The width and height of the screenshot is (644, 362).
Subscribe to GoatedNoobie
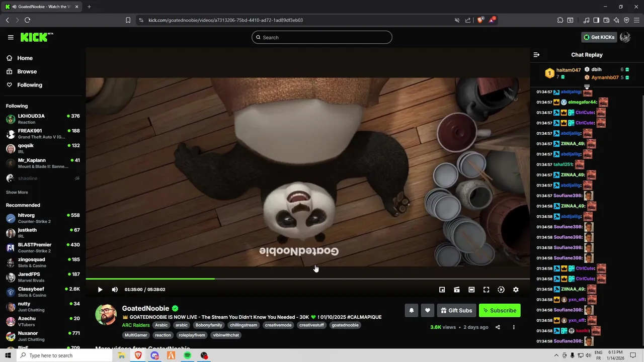tap(500, 311)
